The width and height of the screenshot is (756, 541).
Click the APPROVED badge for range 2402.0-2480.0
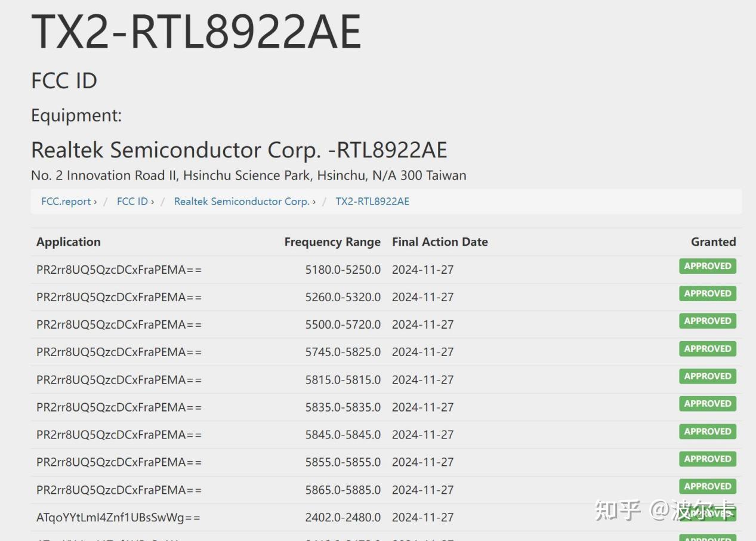pos(707,514)
